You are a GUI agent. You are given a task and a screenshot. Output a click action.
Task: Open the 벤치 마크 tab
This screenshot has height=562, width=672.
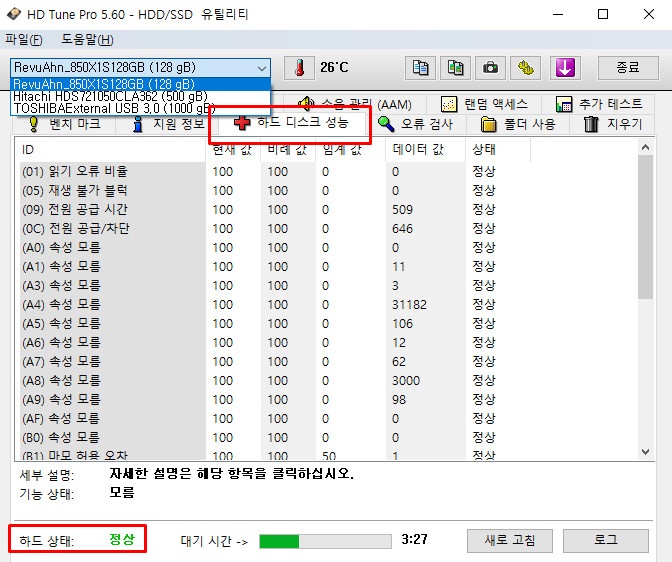coord(65,124)
